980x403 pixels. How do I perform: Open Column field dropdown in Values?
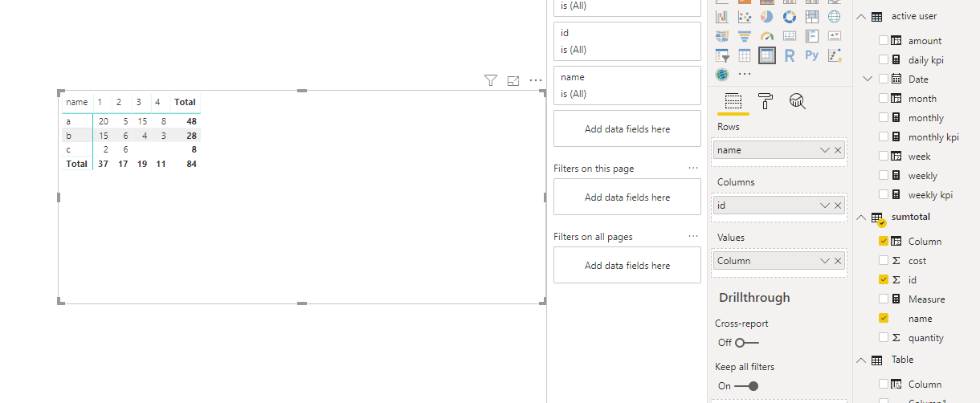tap(824, 261)
